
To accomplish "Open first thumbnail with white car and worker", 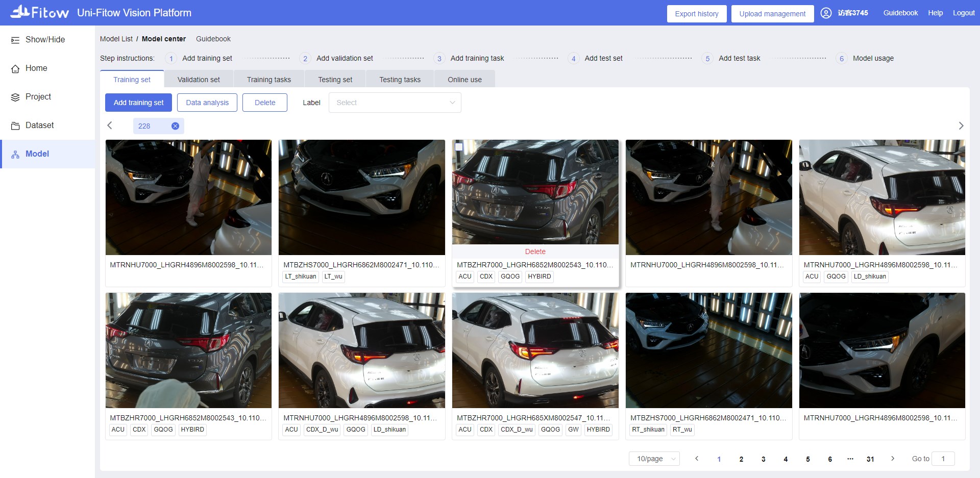I will [188, 197].
